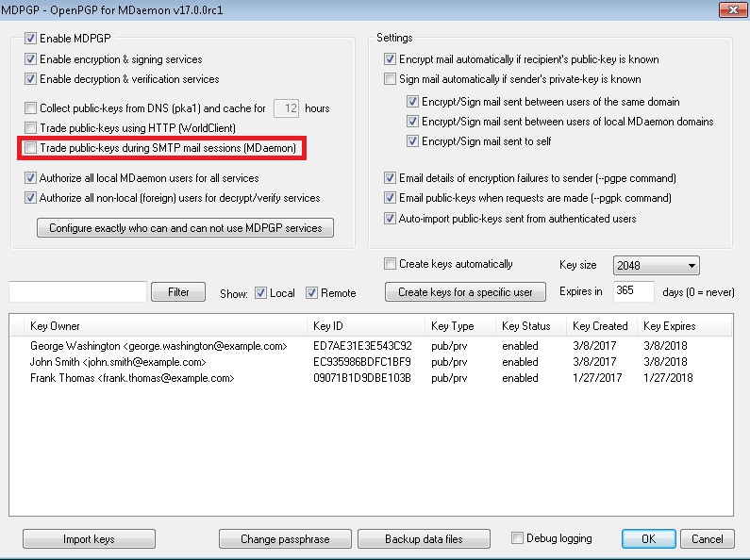Sort by the Key Created column header
This screenshot has width=750, height=560.
coord(601,326)
